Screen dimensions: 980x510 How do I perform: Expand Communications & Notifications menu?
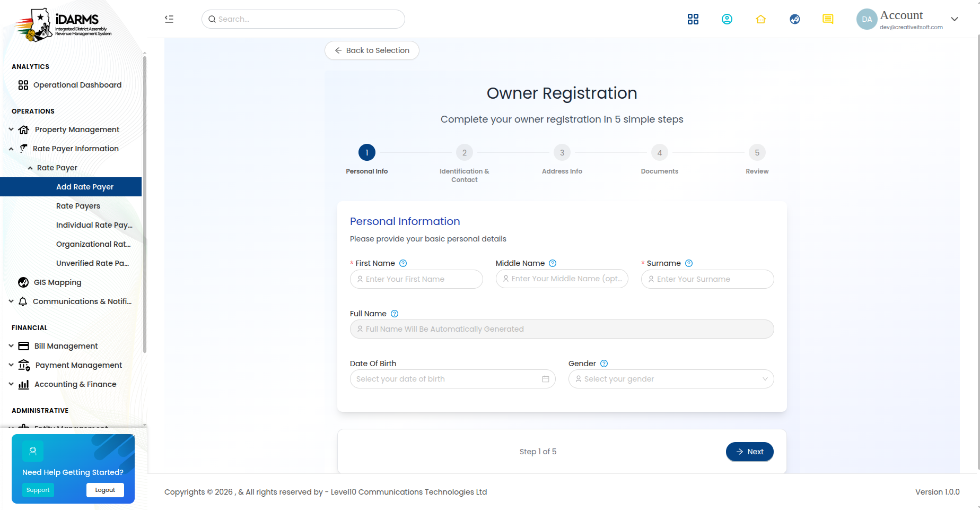[x=71, y=301]
